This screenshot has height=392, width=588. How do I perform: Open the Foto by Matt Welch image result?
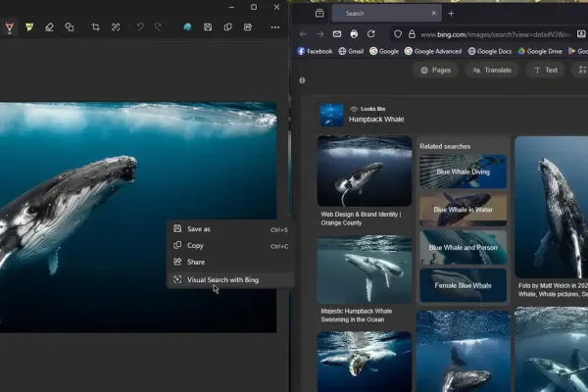(551, 207)
